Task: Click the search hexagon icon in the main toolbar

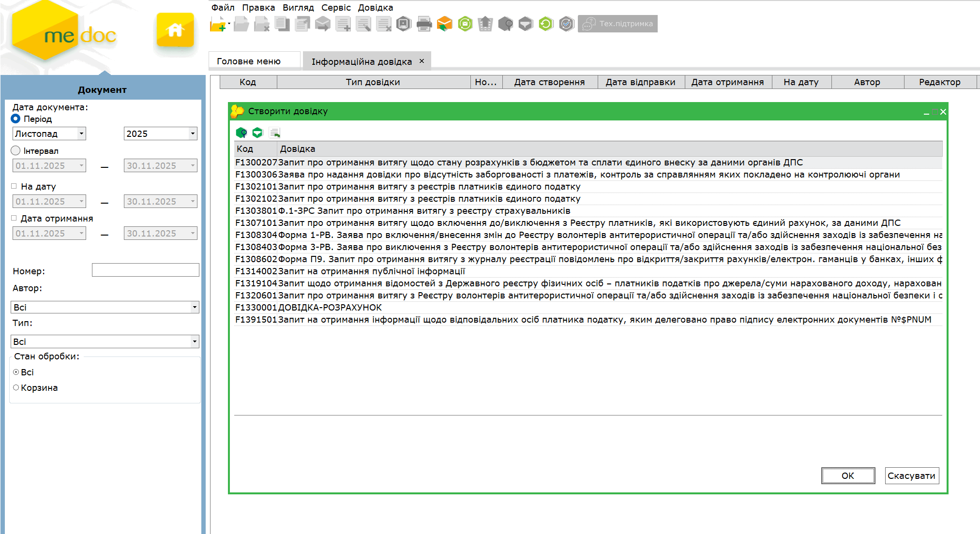Action: tap(505, 24)
